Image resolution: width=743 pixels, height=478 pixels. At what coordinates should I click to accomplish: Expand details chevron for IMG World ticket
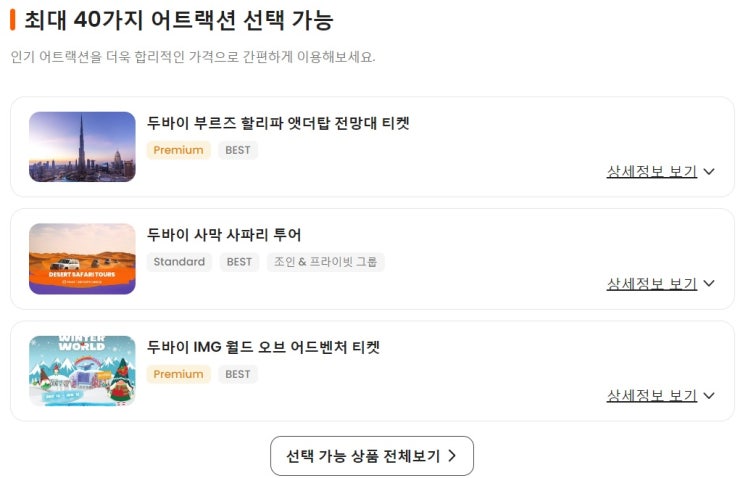[x=709, y=395]
